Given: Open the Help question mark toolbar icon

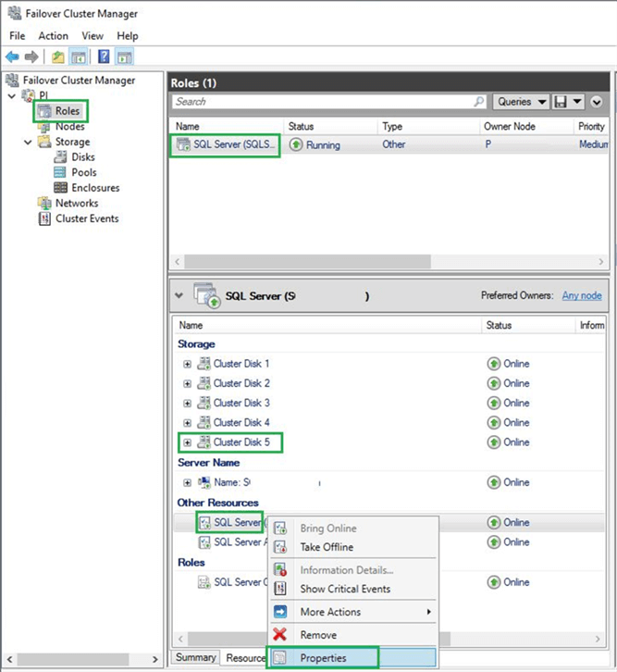Looking at the screenshot, I should pos(104,56).
